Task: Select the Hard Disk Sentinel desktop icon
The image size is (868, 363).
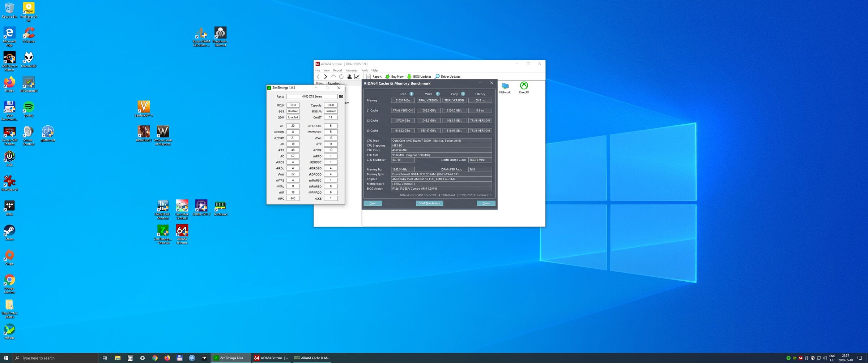Action: [182, 210]
